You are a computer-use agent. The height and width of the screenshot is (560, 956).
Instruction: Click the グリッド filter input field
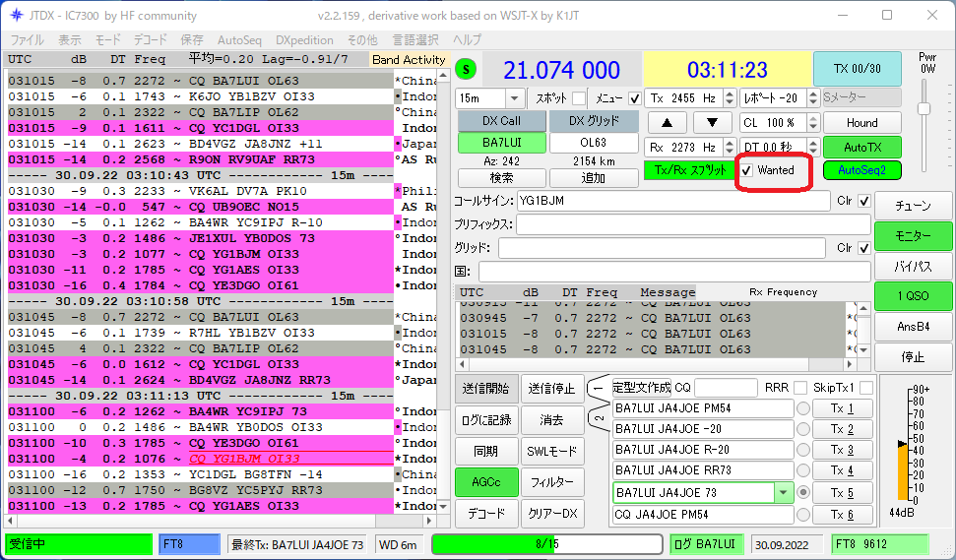pyautogui.click(x=664, y=248)
